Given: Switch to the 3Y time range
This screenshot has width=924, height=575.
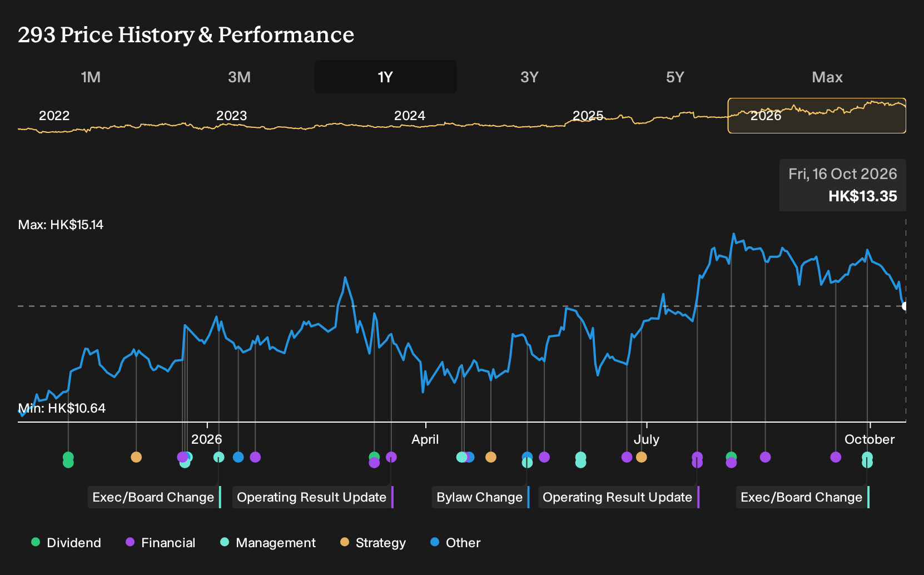Looking at the screenshot, I should 529,77.
